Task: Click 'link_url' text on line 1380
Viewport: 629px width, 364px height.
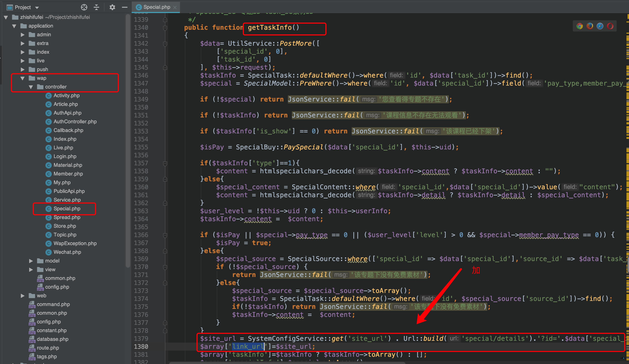Action: point(248,347)
